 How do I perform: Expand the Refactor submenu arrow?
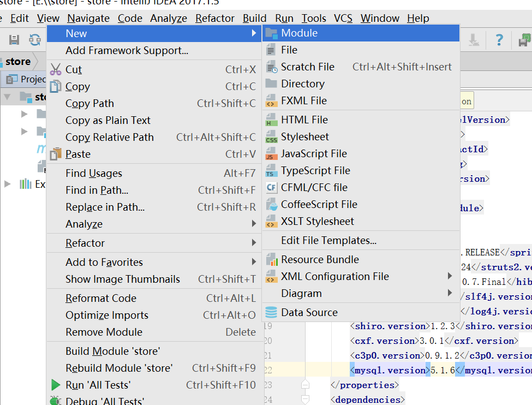tap(254, 242)
